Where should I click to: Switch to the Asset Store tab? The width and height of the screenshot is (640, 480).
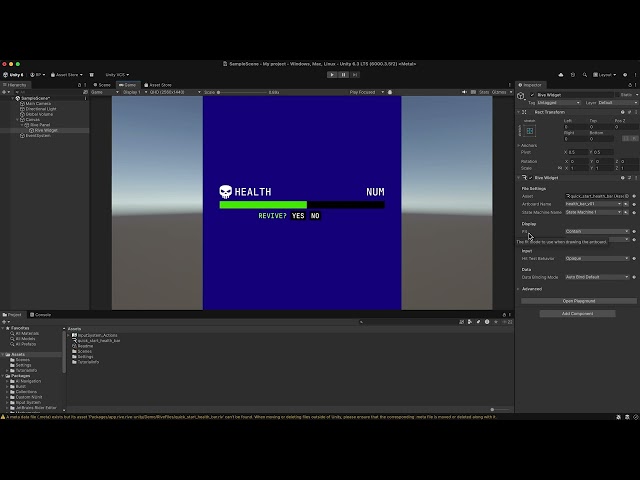pyautogui.click(x=158, y=85)
